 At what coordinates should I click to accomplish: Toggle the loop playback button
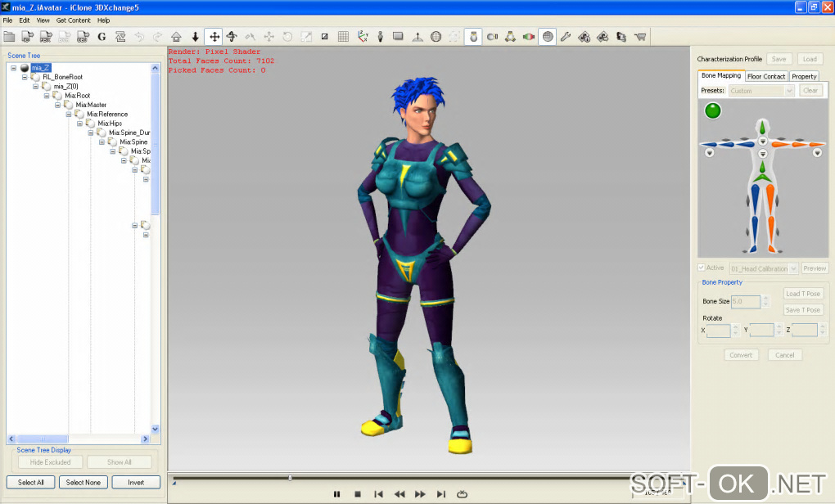click(x=462, y=494)
